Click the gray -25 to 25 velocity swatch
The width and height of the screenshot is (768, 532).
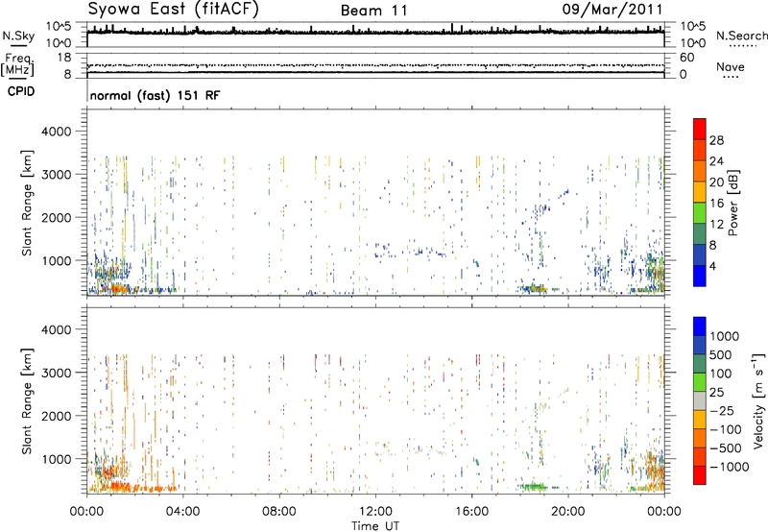(x=700, y=400)
